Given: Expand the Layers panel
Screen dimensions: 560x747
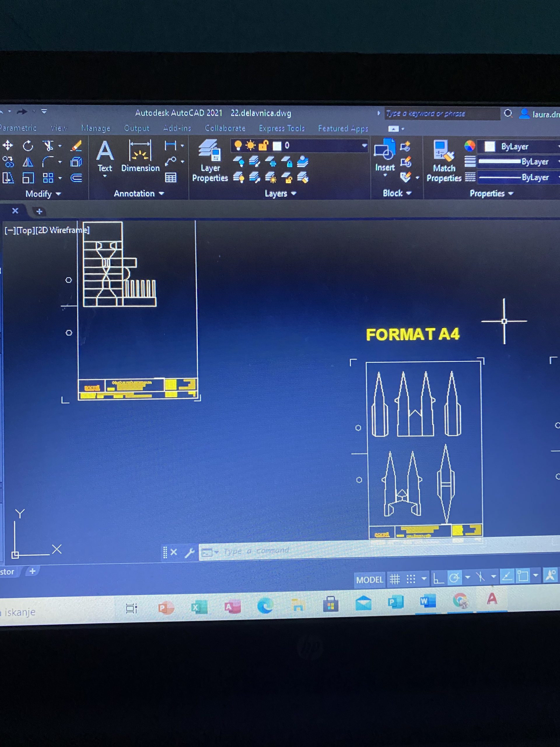Looking at the screenshot, I should [280, 193].
